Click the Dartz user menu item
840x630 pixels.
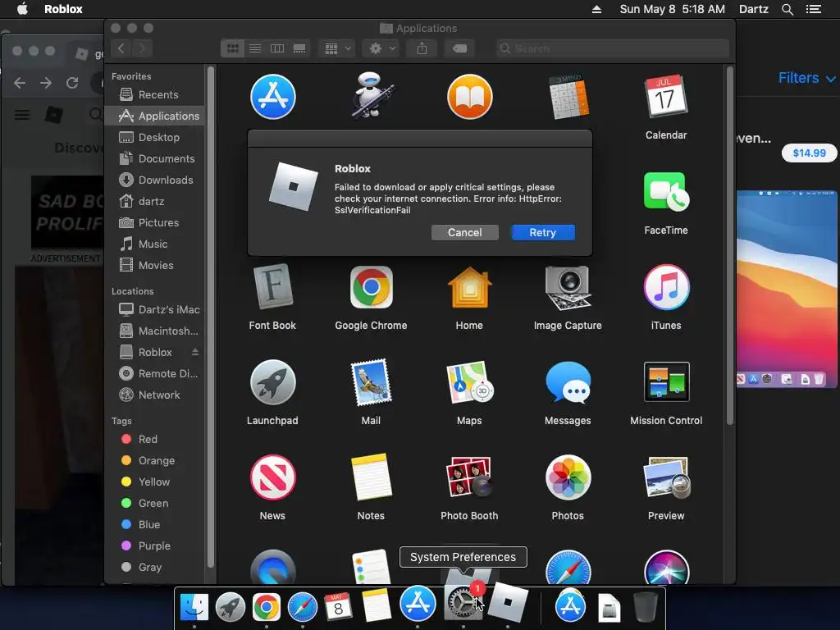click(753, 9)
